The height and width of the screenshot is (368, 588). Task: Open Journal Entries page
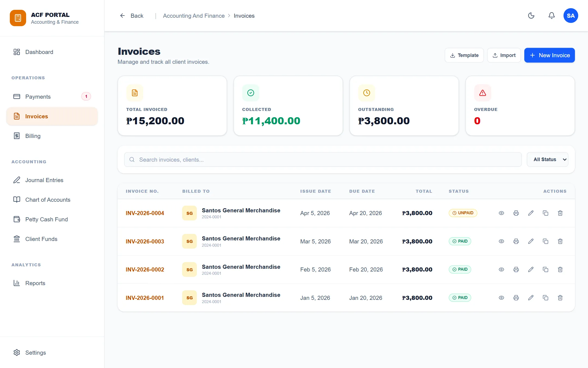coord(52,180)
